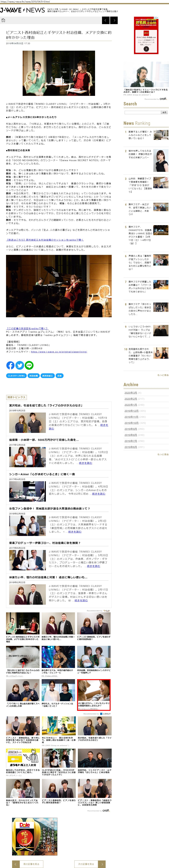Share article via Twitter icon

[20, 365]
